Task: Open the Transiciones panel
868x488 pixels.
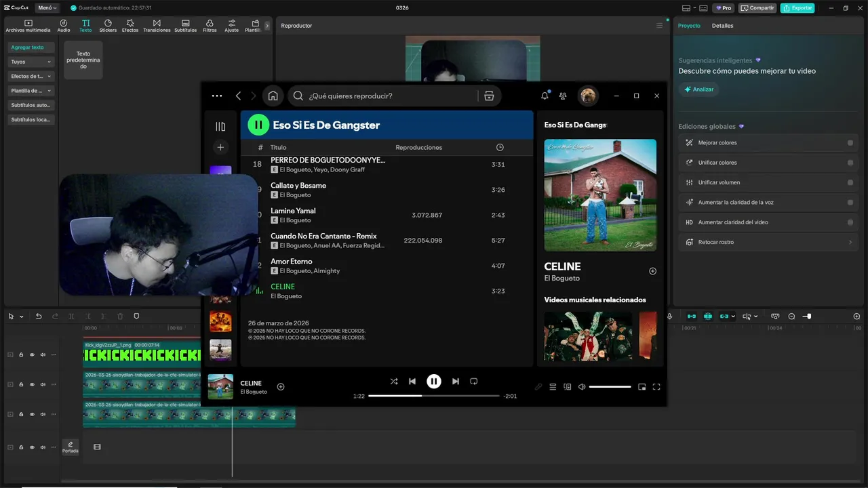Action: 157,26
